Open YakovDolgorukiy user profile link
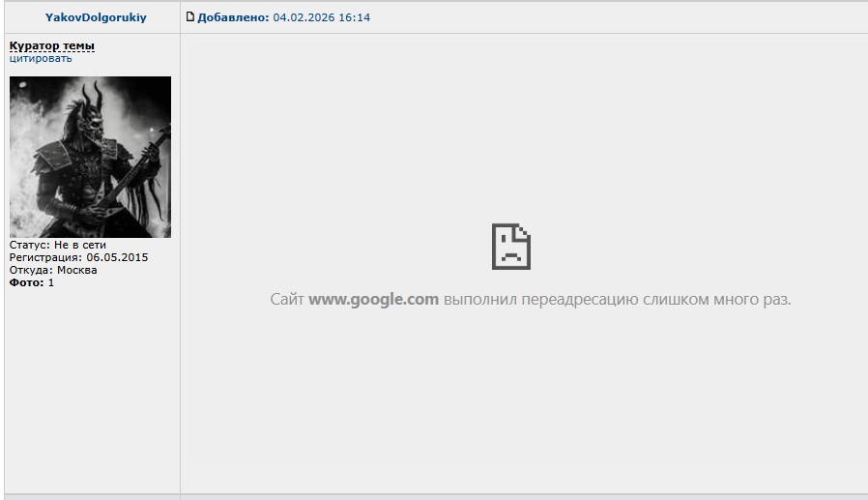 [x=96, y=17]
